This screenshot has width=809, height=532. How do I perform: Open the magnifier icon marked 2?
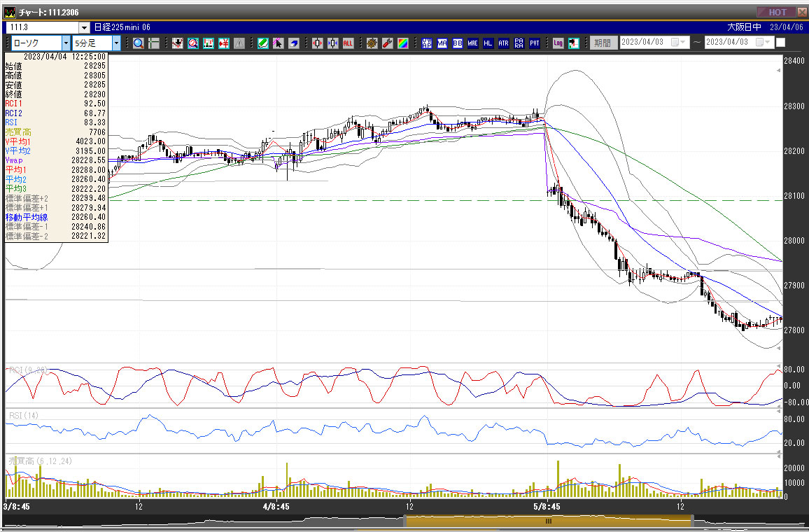click(x=193, y=43)
